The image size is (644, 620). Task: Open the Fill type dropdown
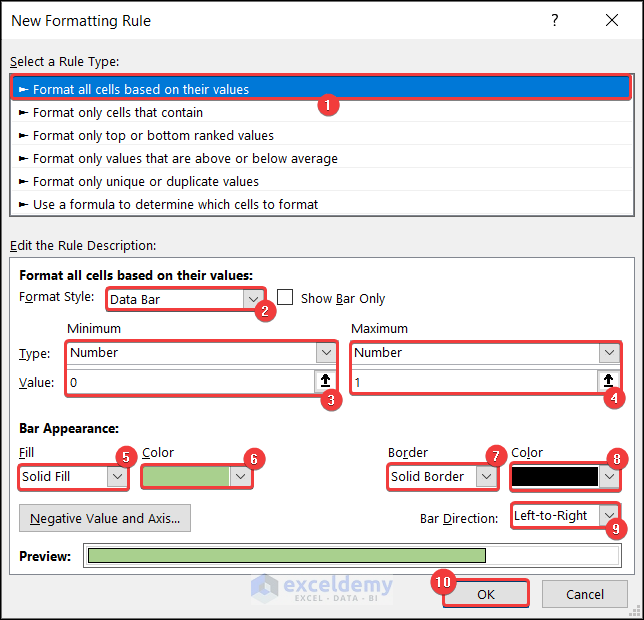coord(118,477)
